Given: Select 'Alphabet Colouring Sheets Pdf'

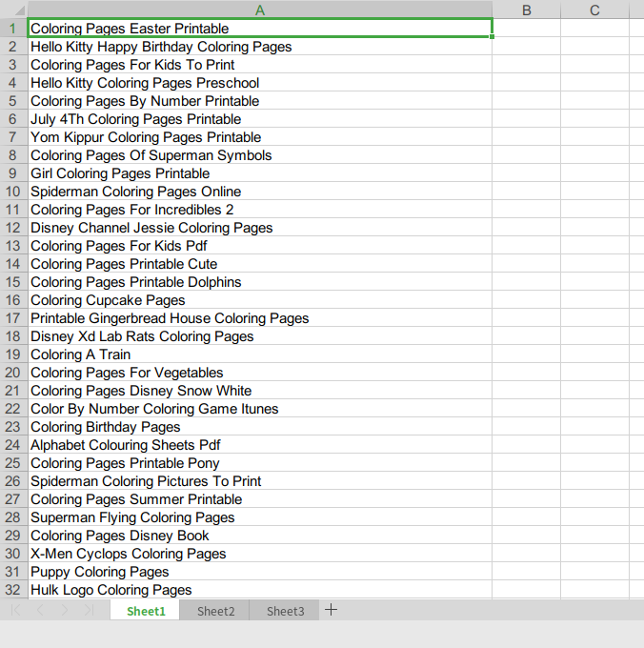Looking at the screenshot, I should (260, 445).
